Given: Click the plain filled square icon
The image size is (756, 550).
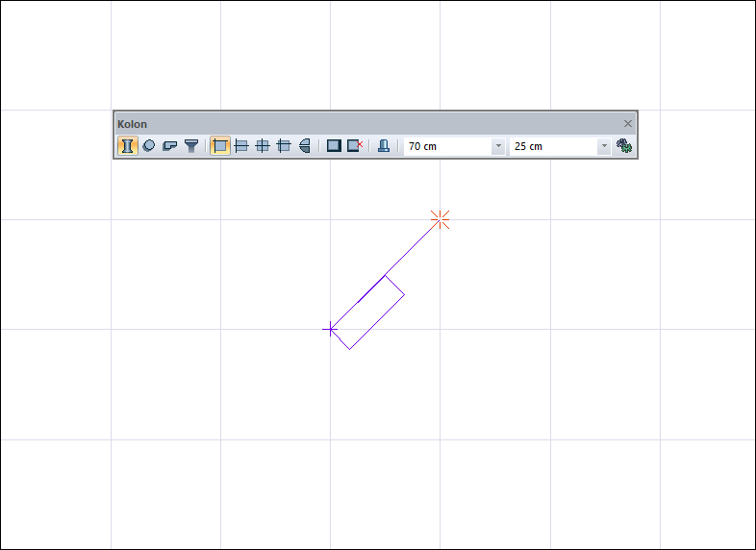Looking at the screenshot, I should click(x=334, y=146).
